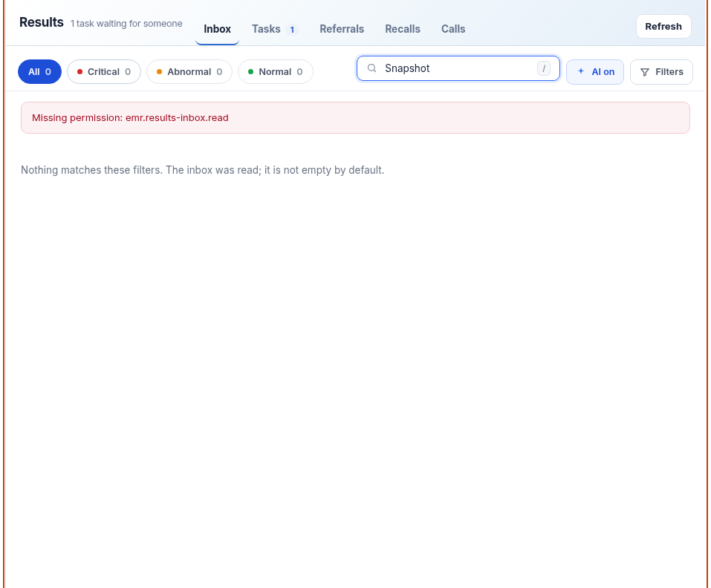Click the slash shortcut badge in search
Image resolution: width=711 pixels, height=588 pixels.
coord(544,68)
